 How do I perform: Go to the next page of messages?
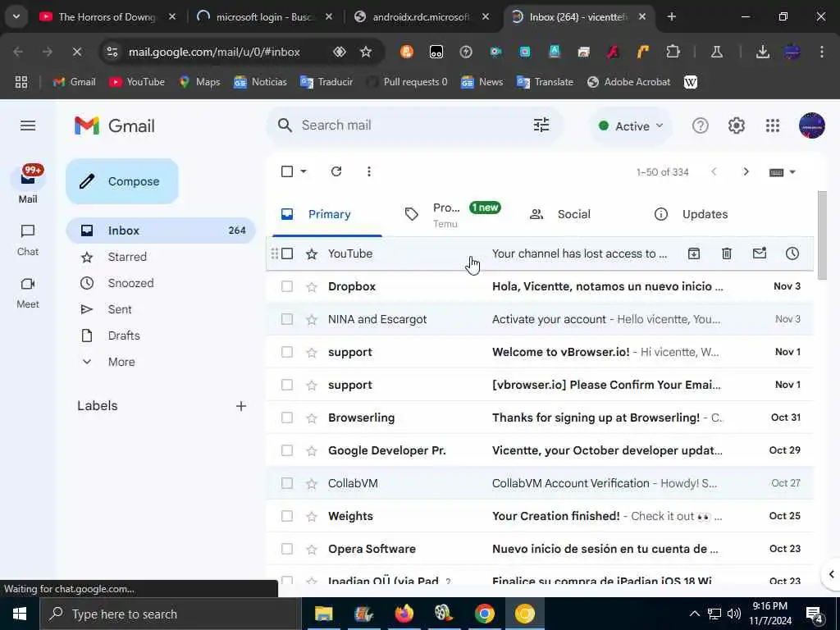pyautogui.click(x=746, y=172)
